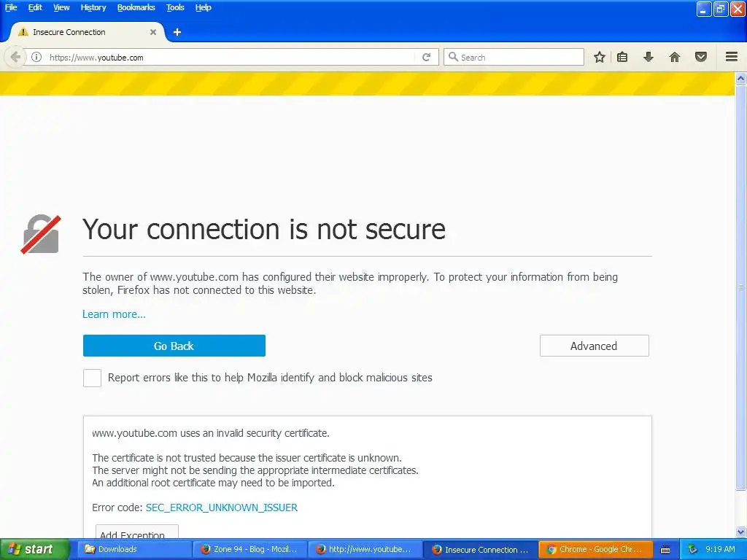
Task: Open the Learn more link
Action: [x=114, y=314]
